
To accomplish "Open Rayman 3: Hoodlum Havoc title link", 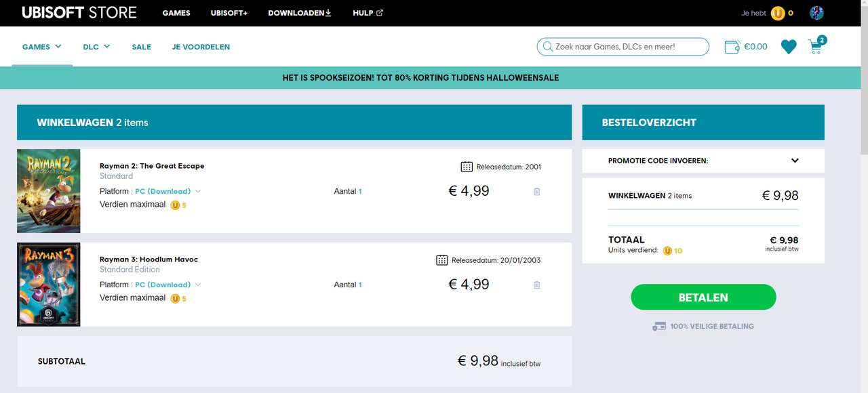I will click(149, 260).
